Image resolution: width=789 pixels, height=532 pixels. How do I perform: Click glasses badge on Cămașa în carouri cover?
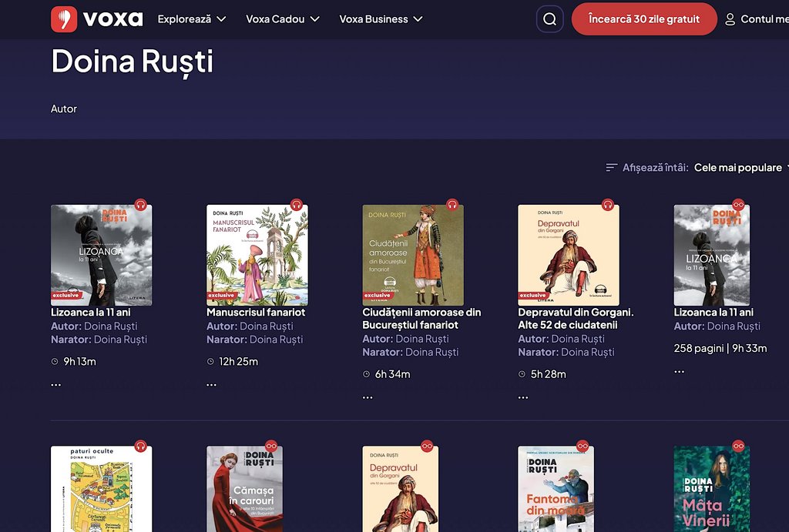(271, 446)
